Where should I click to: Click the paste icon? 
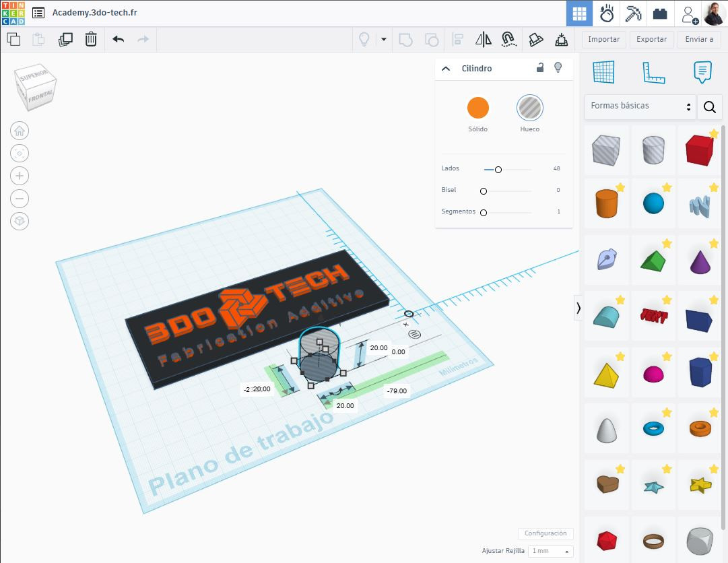pyautogui.click(x=38, y=40)
